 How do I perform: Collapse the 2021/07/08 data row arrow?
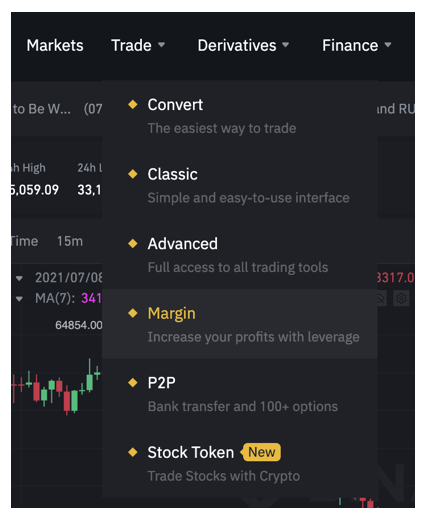click(19, 278)
